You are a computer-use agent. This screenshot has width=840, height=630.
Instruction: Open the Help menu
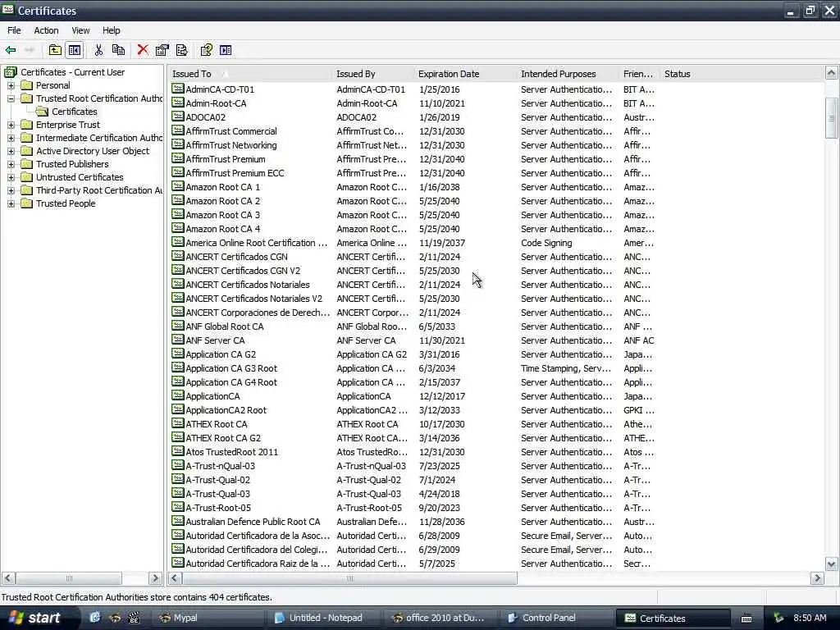point(111,30)
